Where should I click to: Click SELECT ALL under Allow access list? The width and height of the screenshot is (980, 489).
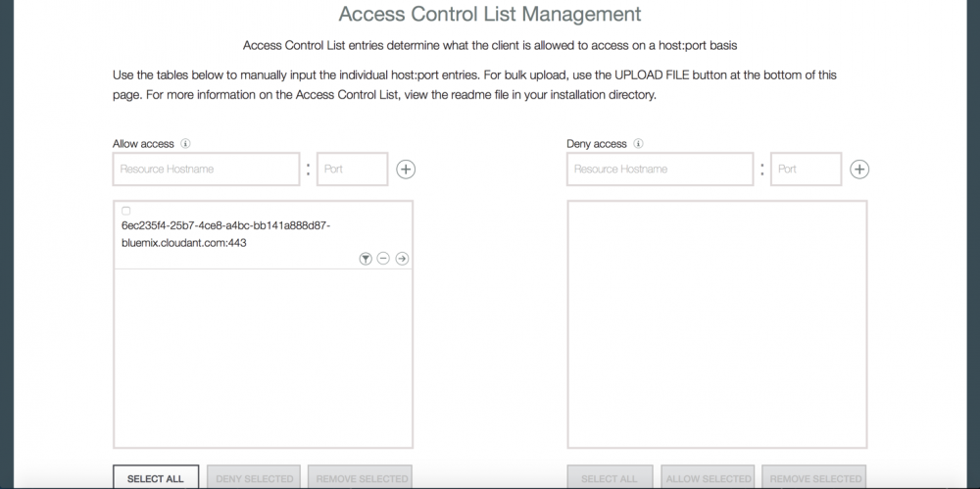pyautogui.click(x=156, y=478)
